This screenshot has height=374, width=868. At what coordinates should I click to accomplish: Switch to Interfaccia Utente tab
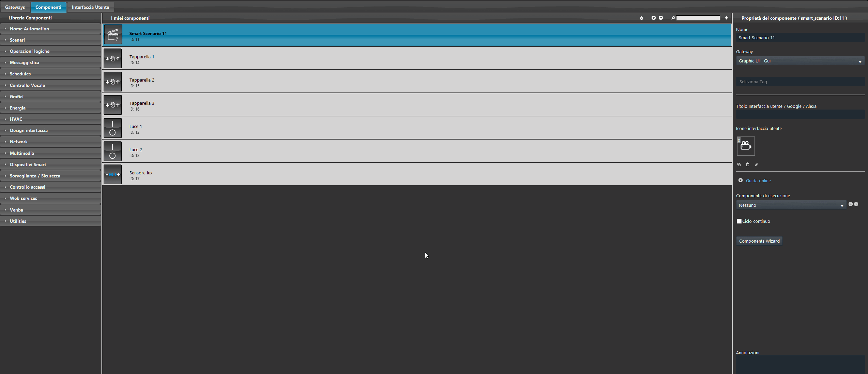coord(90,7)
